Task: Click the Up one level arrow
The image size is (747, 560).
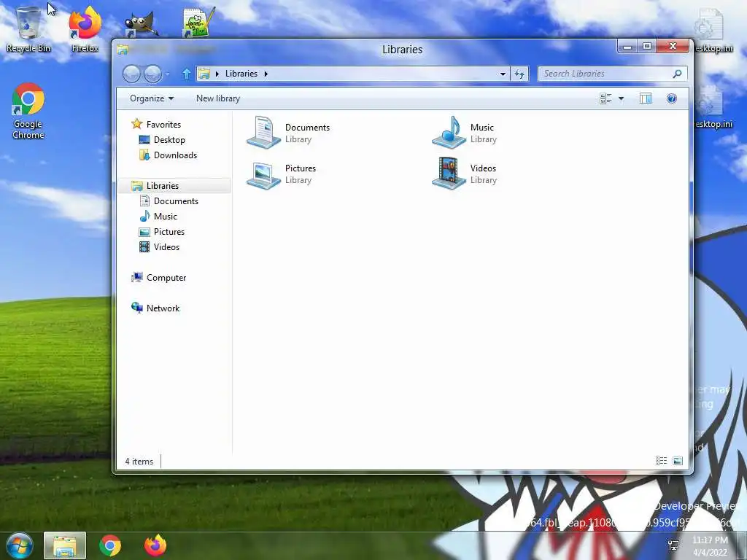Action: pos(186,74)
